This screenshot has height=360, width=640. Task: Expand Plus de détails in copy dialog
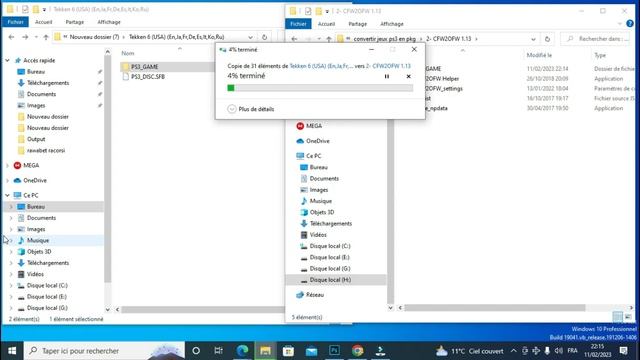(251, 109)
